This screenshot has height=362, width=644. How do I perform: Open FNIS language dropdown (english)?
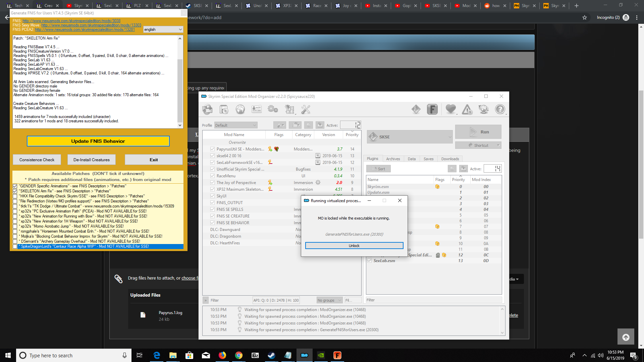pos(163,29)
